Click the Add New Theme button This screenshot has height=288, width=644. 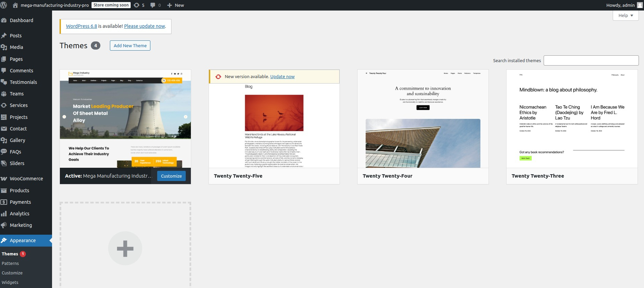[130, 46]
